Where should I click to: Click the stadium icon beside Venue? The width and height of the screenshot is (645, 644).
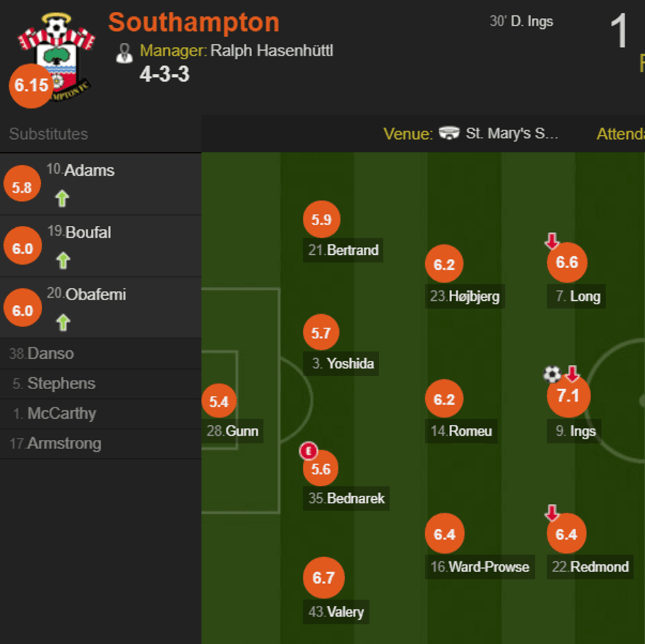[x=449, y=134]
